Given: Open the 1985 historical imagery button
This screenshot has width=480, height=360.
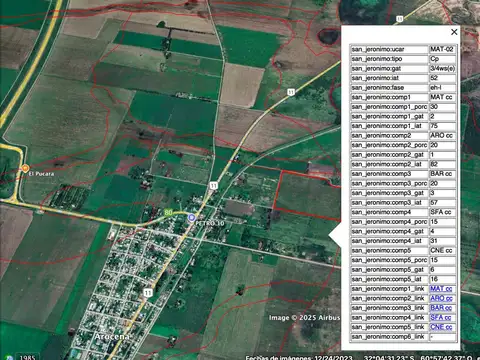Looking at the screenshot, I should [27, 357].
